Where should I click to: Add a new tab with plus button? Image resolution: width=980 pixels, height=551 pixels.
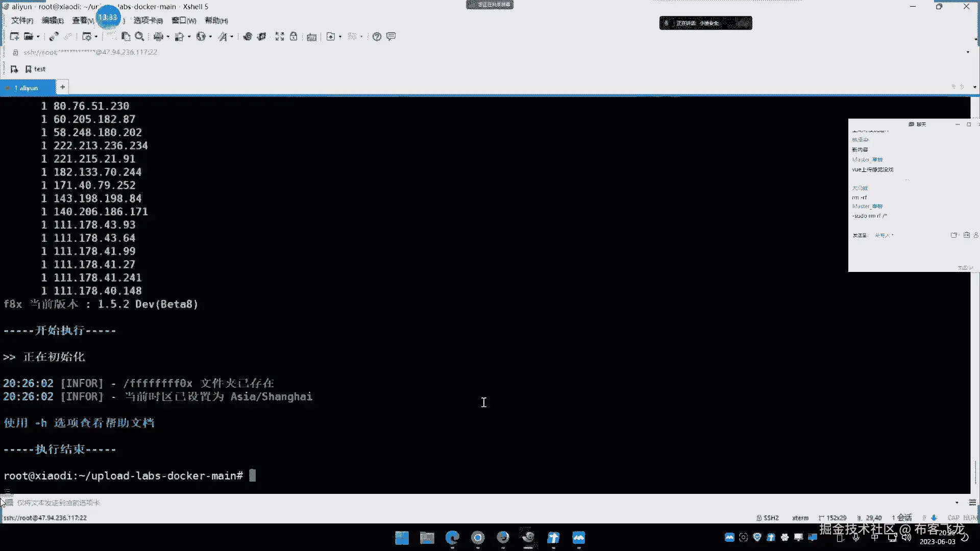tap(62, 87)
